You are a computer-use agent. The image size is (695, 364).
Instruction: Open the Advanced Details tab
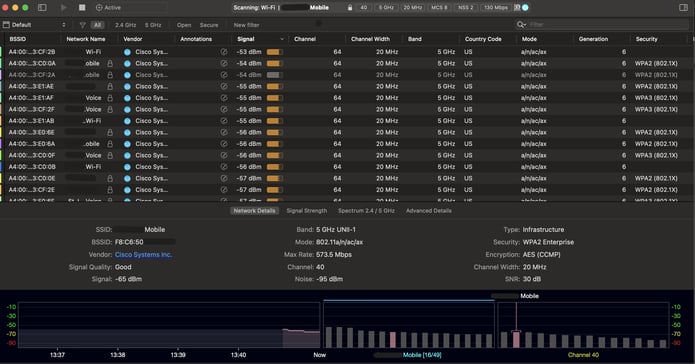tap(429, 211)
